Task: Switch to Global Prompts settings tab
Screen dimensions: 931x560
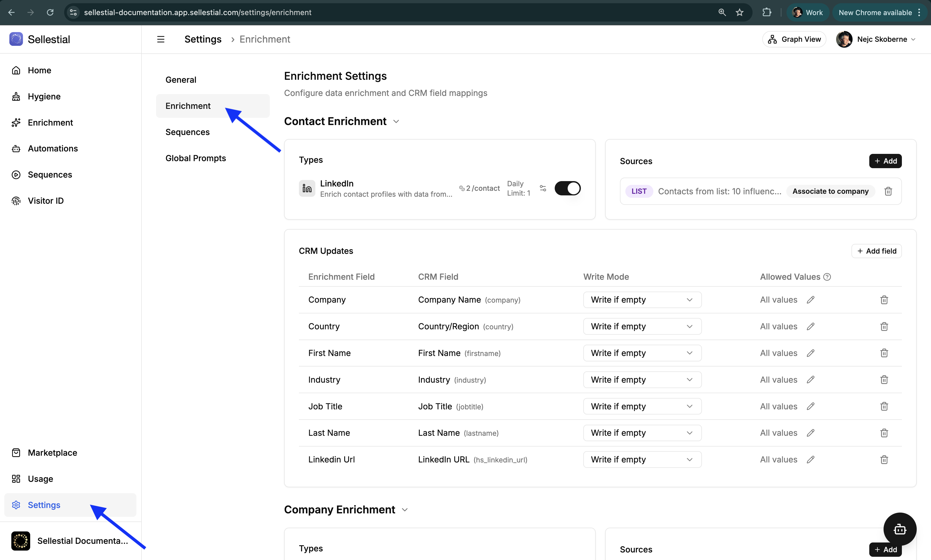Action: [x=195, y=158]
